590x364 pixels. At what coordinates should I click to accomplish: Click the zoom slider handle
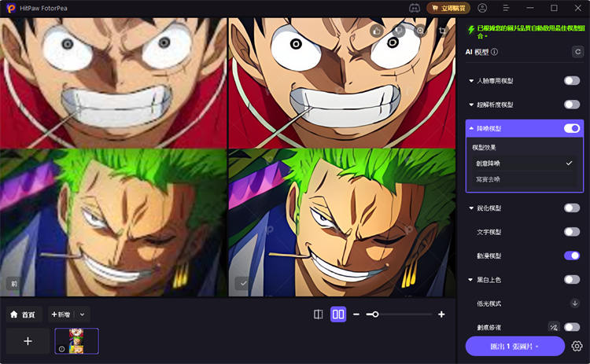pyautogui.click(x=374, y=314)
